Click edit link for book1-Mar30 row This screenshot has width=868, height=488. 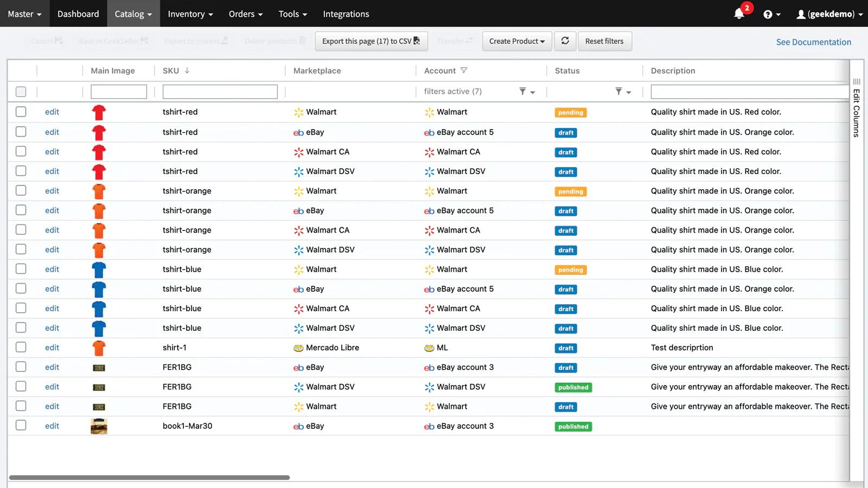coord(52,426)
